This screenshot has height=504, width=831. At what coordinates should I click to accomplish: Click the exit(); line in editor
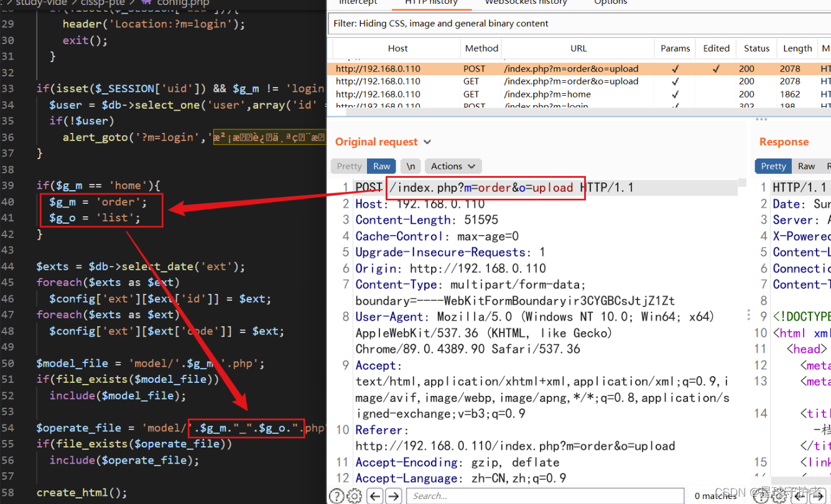(85, 40)
